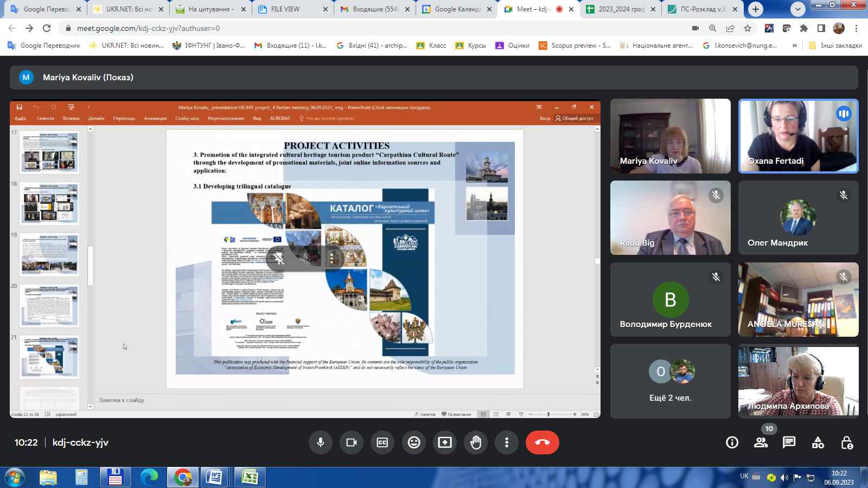The height and width of the screenshot is (488, 868).
Task: Open Excel from the Windows taskbar
Action: (250, 477)
